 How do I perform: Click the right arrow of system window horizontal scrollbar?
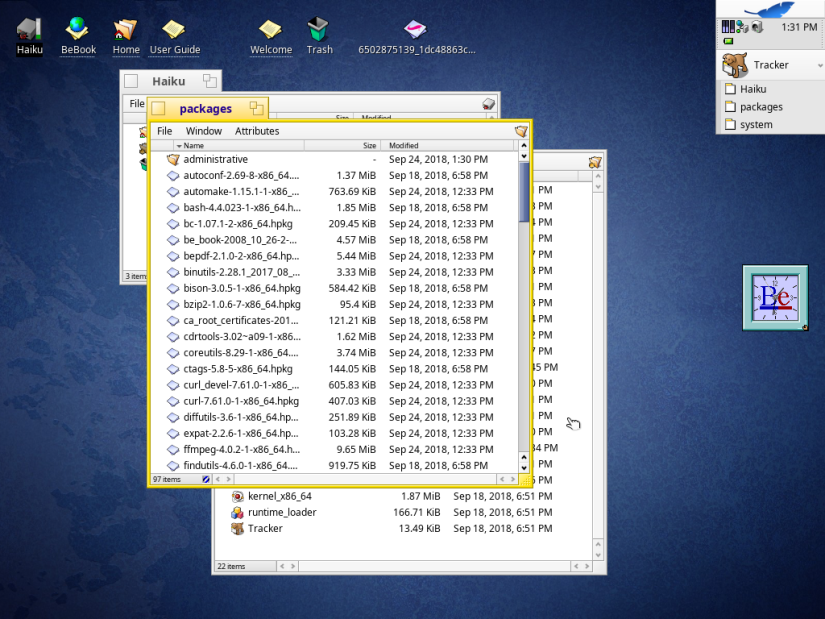(x=587, y=566)
